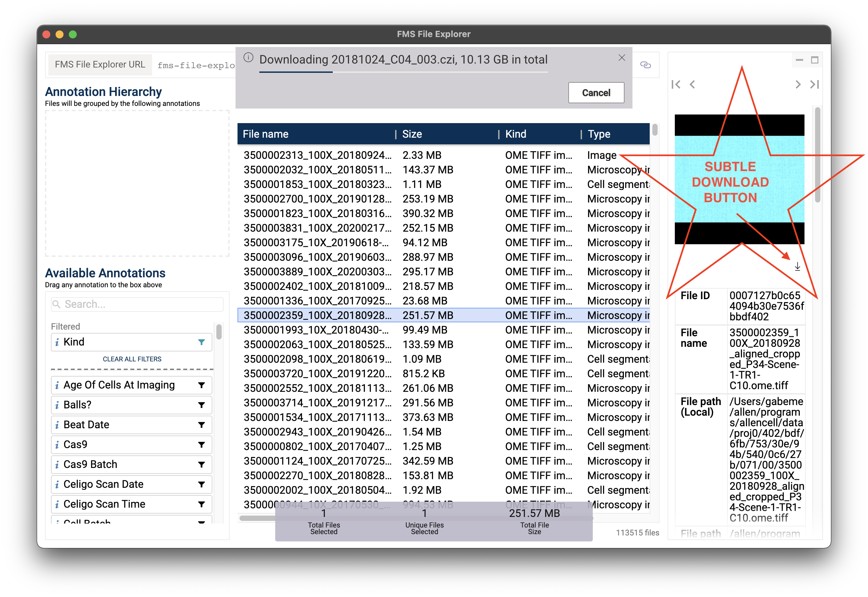
Task: Show info for Celigo Scan Date annotation
Action: click(57, 484)
